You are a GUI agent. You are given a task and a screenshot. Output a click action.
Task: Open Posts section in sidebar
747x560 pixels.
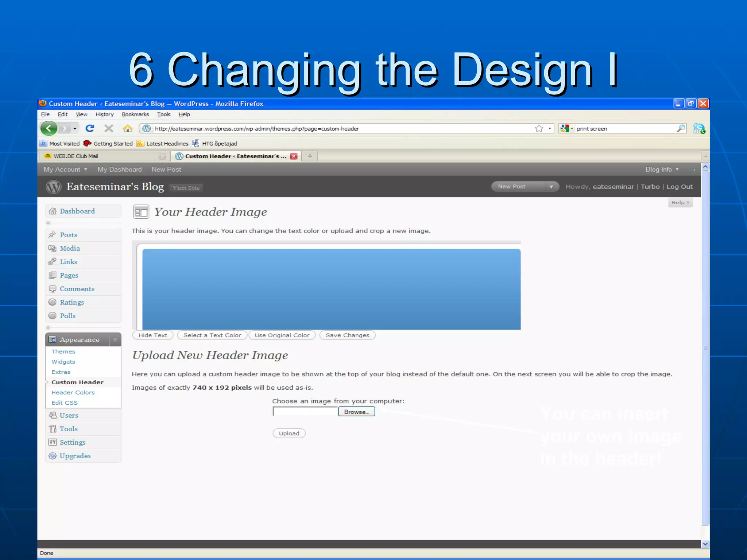pyautogui.click(x=83, y=235)
